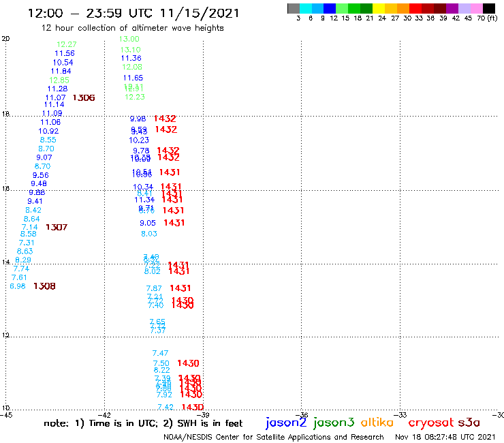Image resolution: width=504 pixels, height=443 pixels.
Task: Click the s3a satellite legend label
Action: [x=469, y=423]
